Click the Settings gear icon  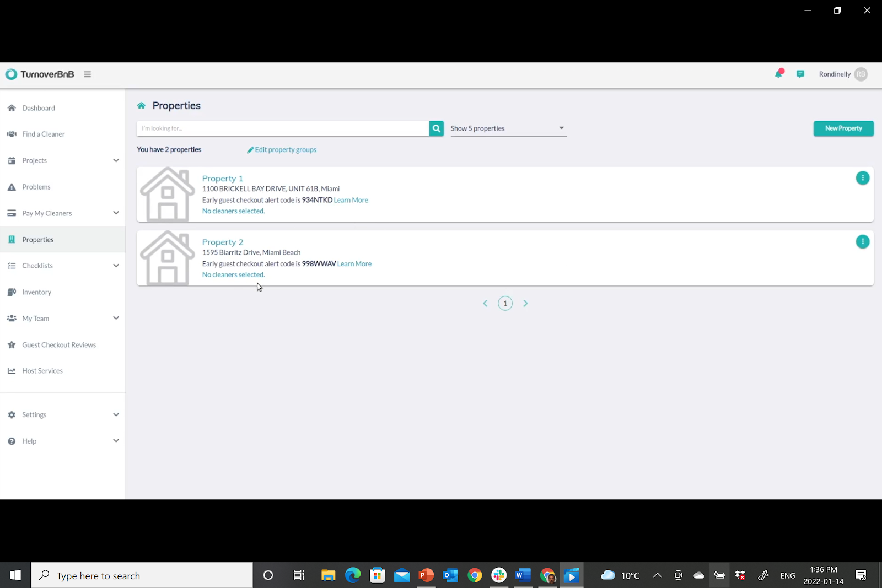pyautogui.click(x=12, y=414)
